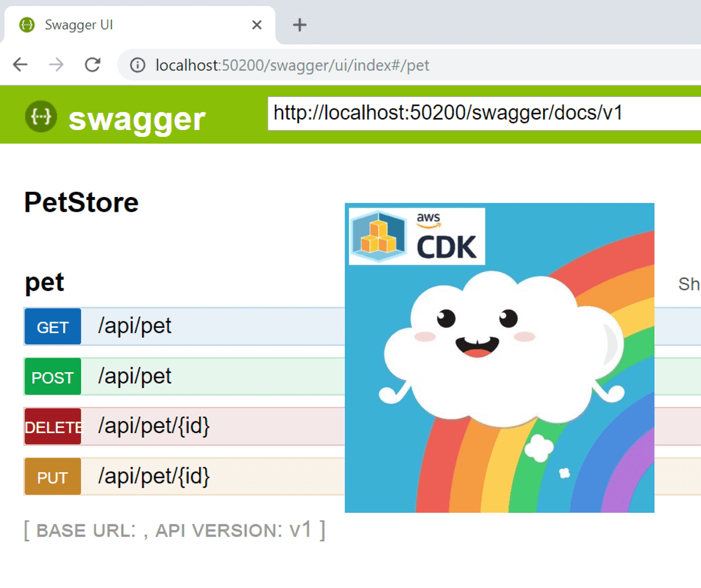
Task: Open POST /api/pet endpoint path
Action: pos(135,376)
